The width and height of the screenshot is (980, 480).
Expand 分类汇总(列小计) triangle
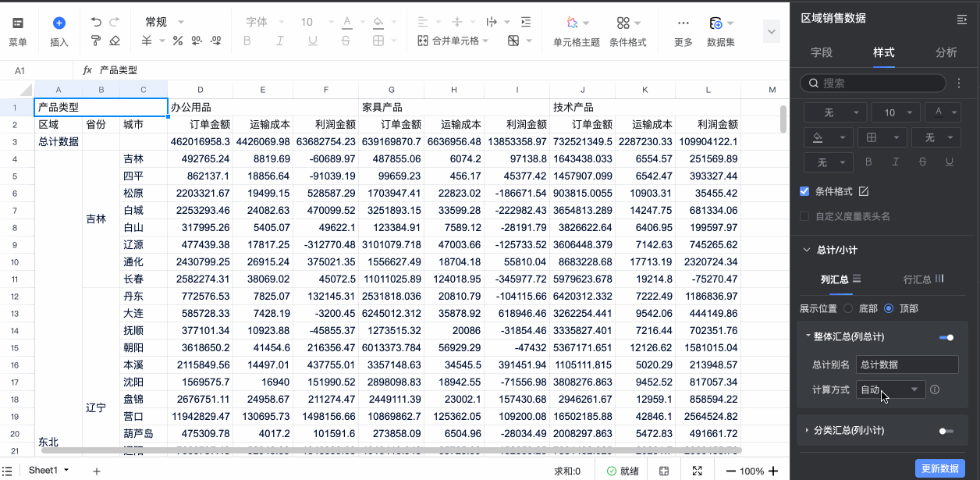(808, 430)
